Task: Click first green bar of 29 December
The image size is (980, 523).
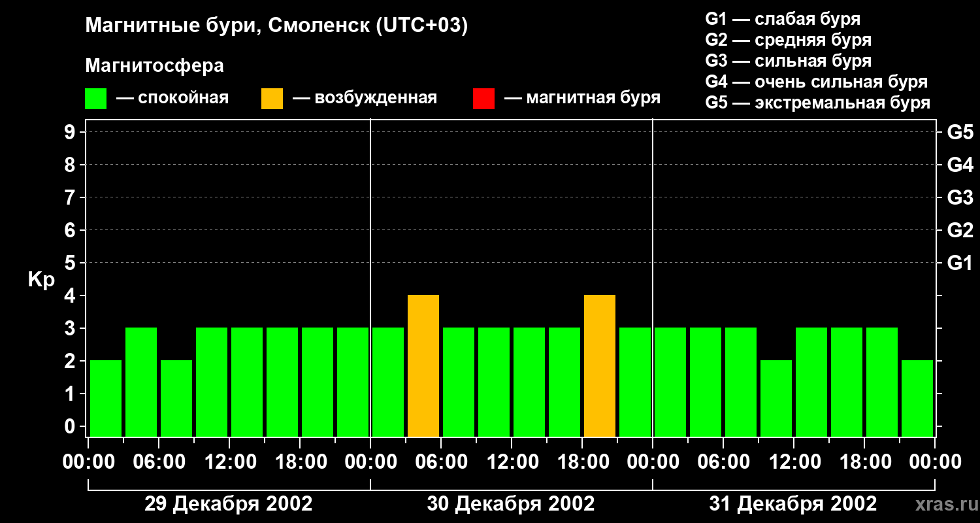Action: click(106, 399)
